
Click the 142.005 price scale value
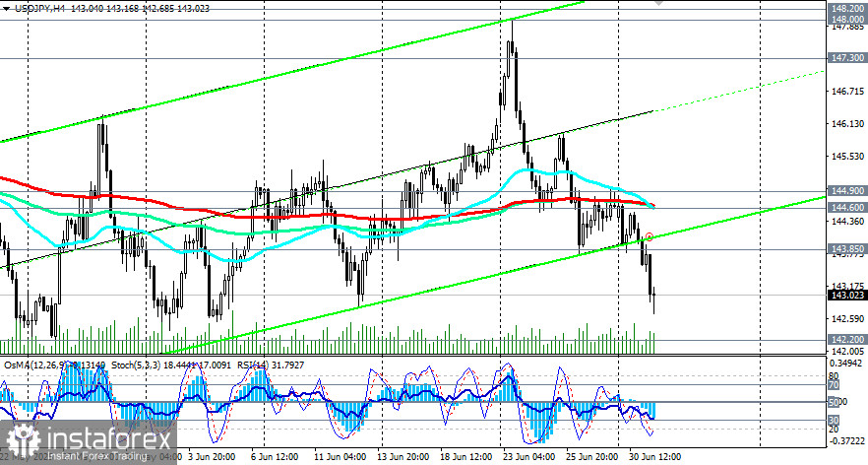click(847, 351)
